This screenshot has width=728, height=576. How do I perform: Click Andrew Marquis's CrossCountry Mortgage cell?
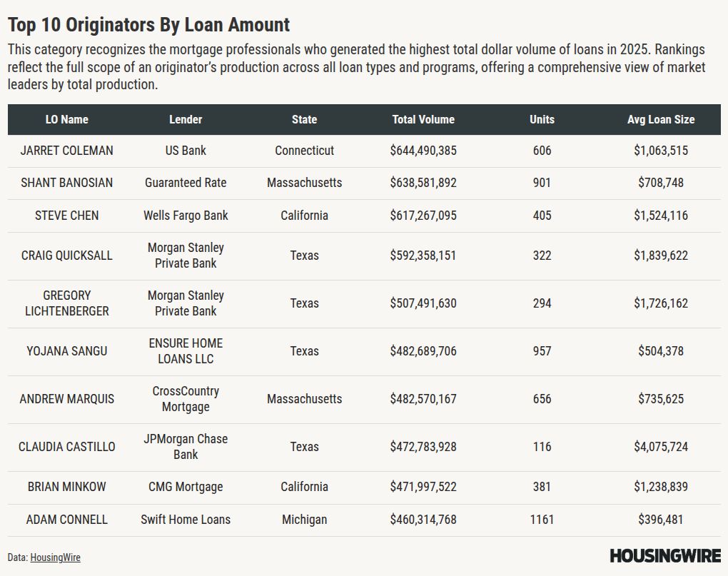[x=186, y=399]
